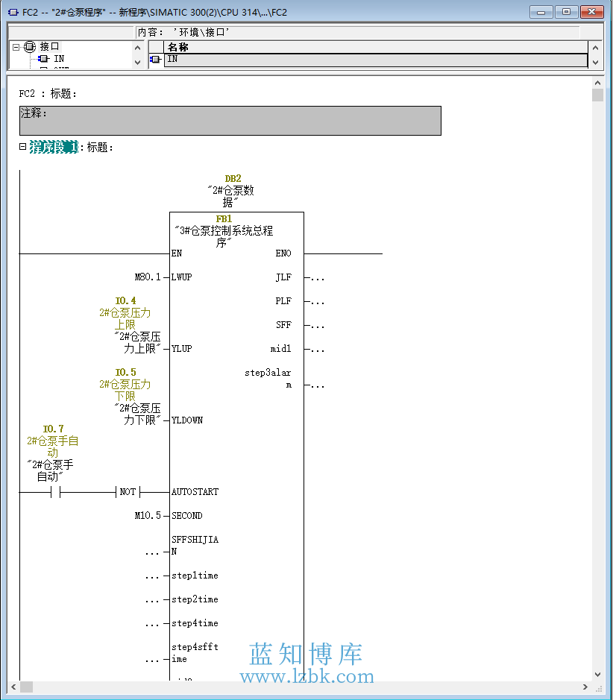Click the empty operand at step4time input
The height and width of the screenshot is (700, 613).
[152, 625]
